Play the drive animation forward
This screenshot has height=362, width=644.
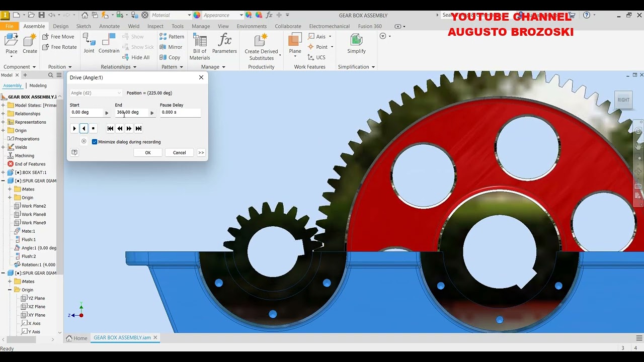coord(74,128)
